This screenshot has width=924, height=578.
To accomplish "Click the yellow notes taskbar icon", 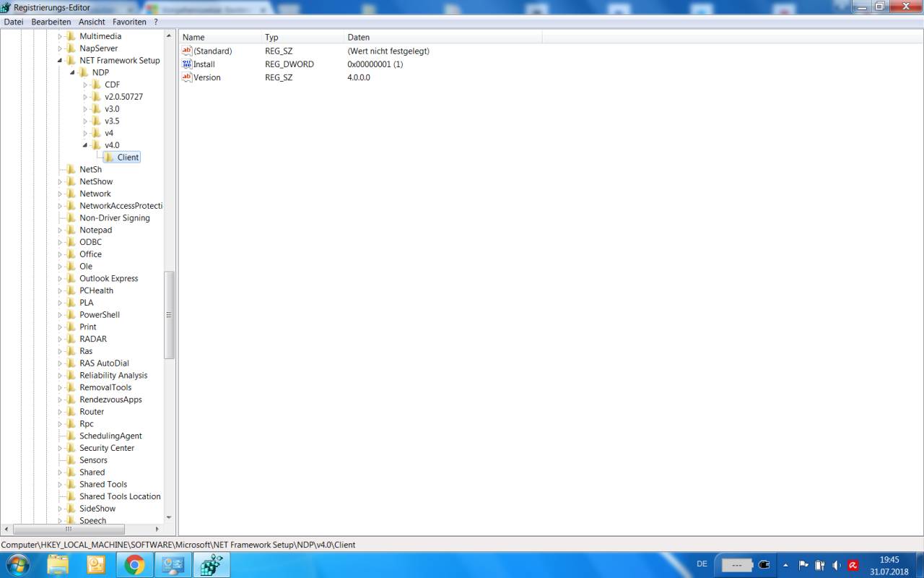I will [96, 564].
